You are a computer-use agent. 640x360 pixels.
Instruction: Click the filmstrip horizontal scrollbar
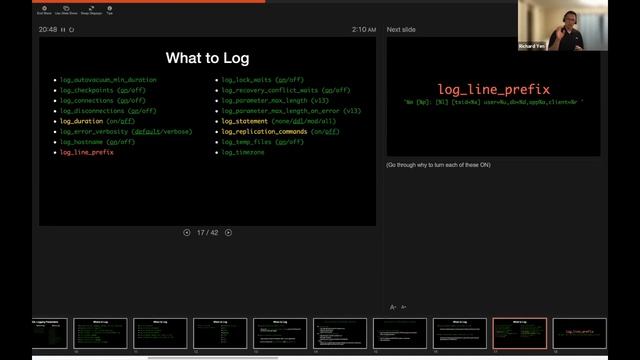tap(213, 358)
